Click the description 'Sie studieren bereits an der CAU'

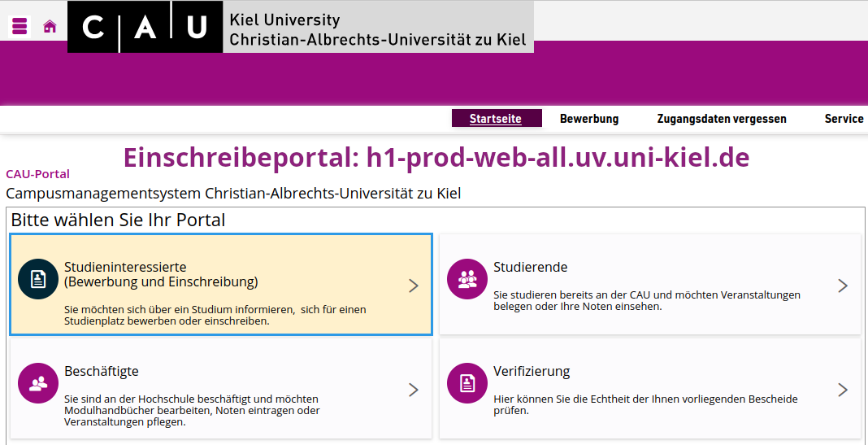[647, 300]
